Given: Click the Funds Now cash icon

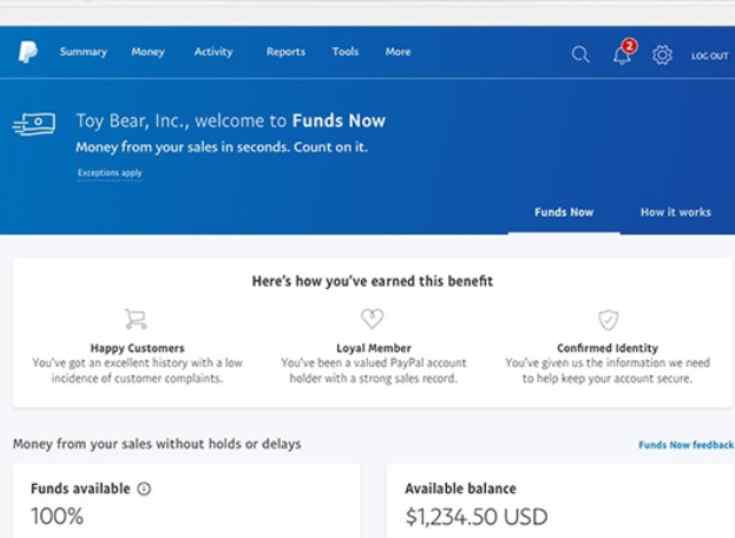Looking at the screenshot, I should [x=34, y=124].
